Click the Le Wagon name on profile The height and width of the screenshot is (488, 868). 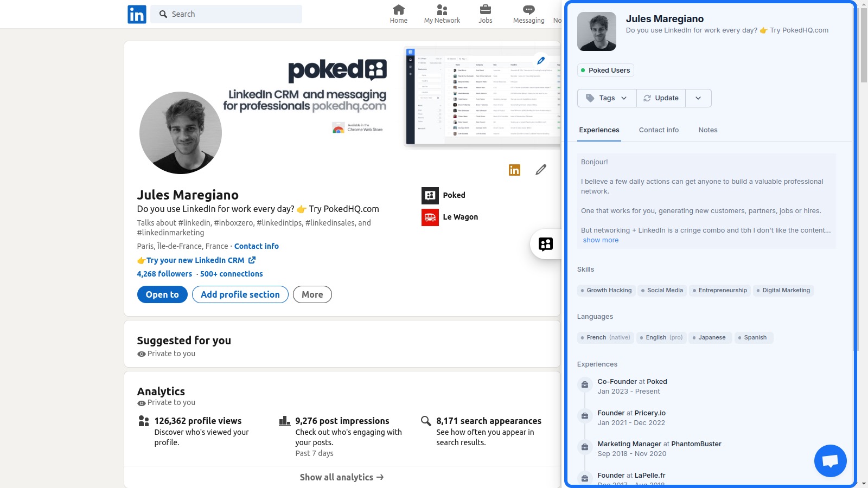pyautogui.click(x=461, y=217)
